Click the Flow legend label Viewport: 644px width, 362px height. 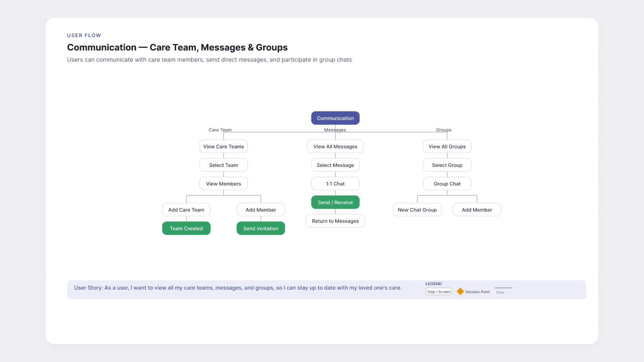[500, 292]
